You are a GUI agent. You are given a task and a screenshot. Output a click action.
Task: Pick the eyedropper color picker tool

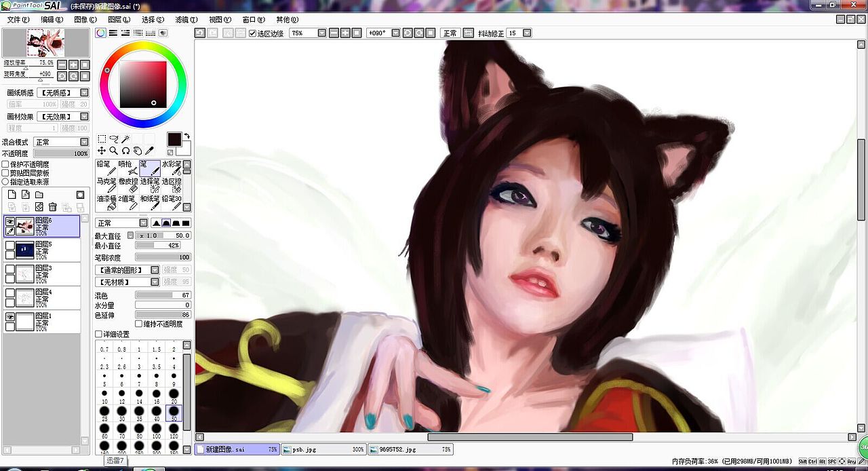[x=150, y=151]
